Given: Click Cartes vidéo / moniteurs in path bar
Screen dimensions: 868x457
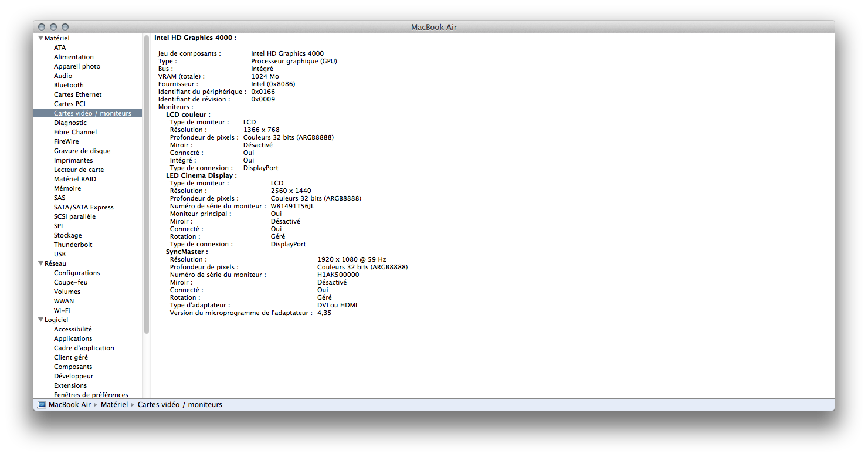Looking at the screenshot, I should tap(180, 405).
